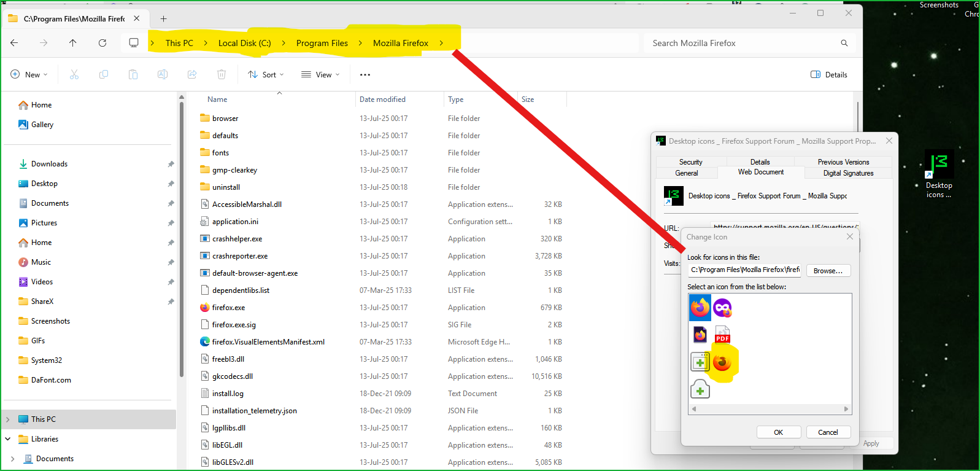The width and height of the screenshot is (980, 471).
Task: Go forward in File Explorer
Action: 44,42
